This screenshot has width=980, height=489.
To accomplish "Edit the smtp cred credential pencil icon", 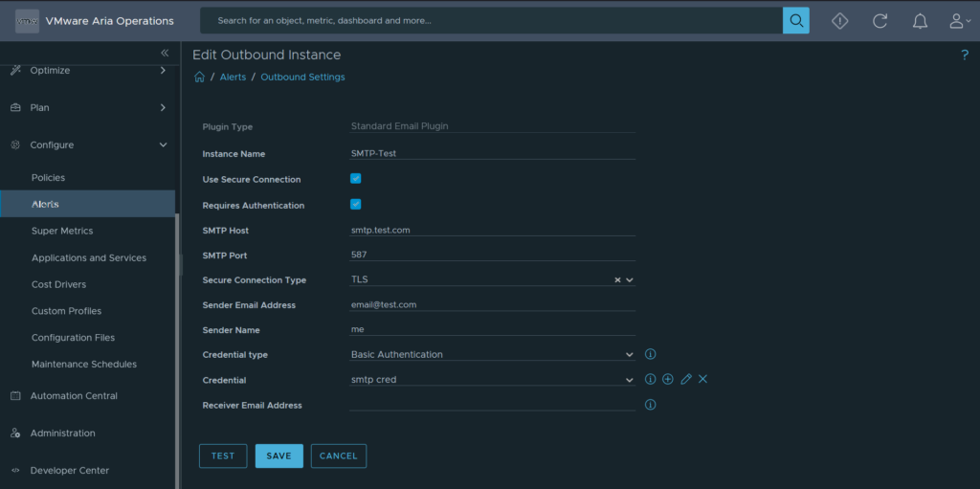I will (685, 379).
